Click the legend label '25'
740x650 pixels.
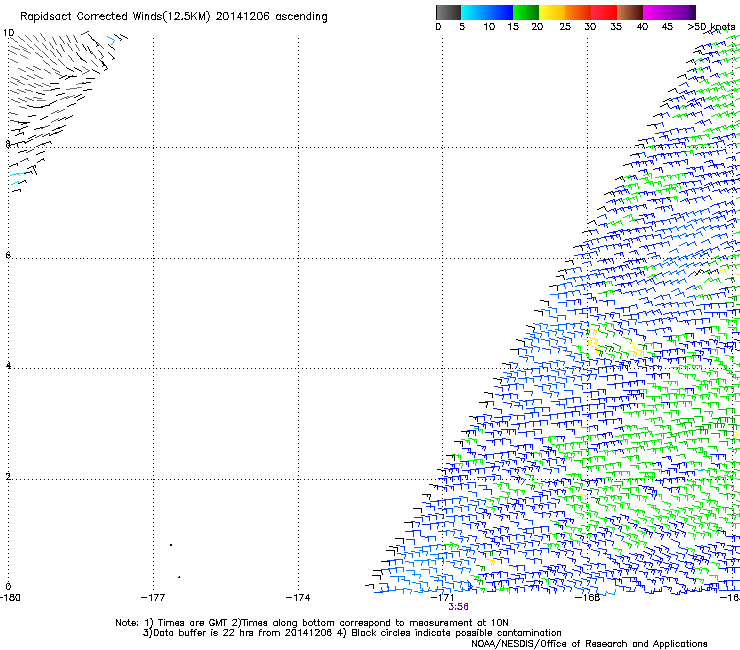(x=565, y=27)
